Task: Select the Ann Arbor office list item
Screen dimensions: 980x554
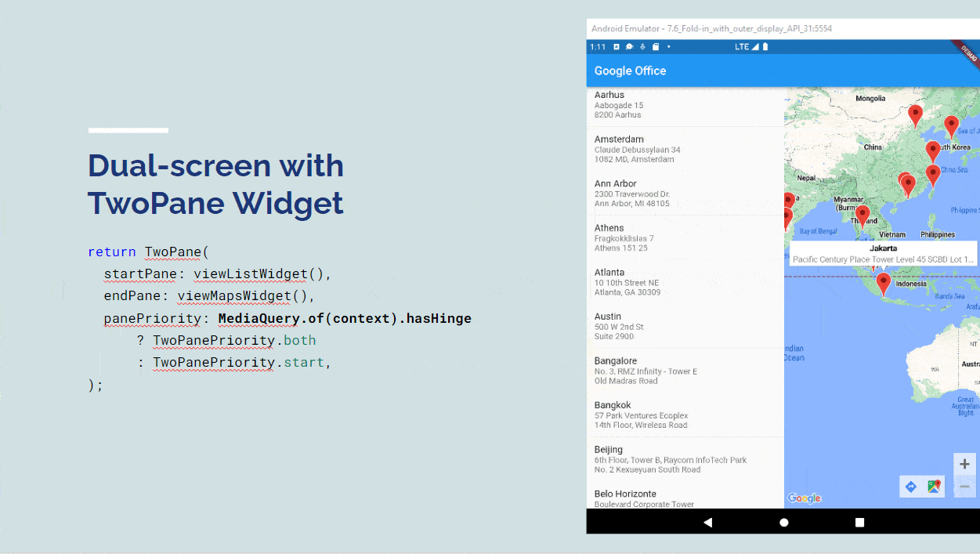Action: click(685, 194)
